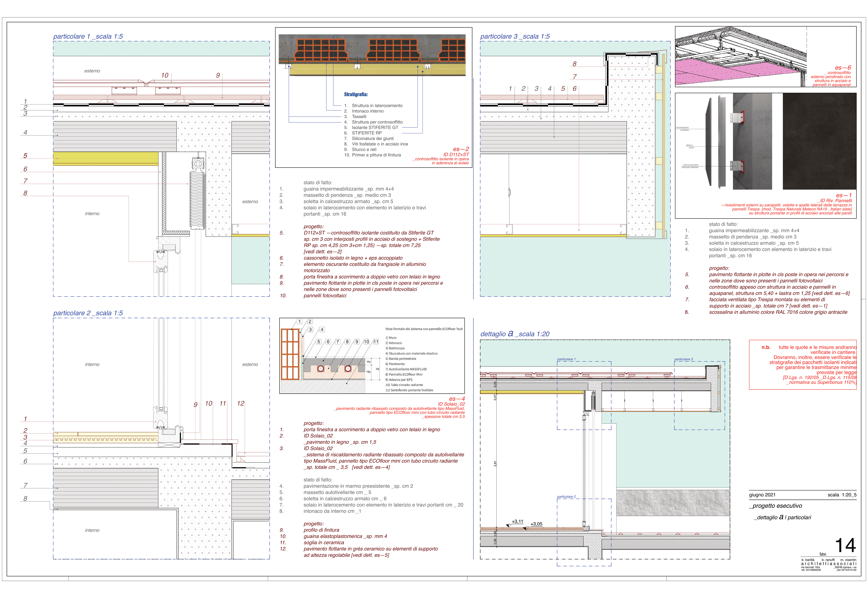Click the red 'es—6' reference label

[x=843, y=68]
